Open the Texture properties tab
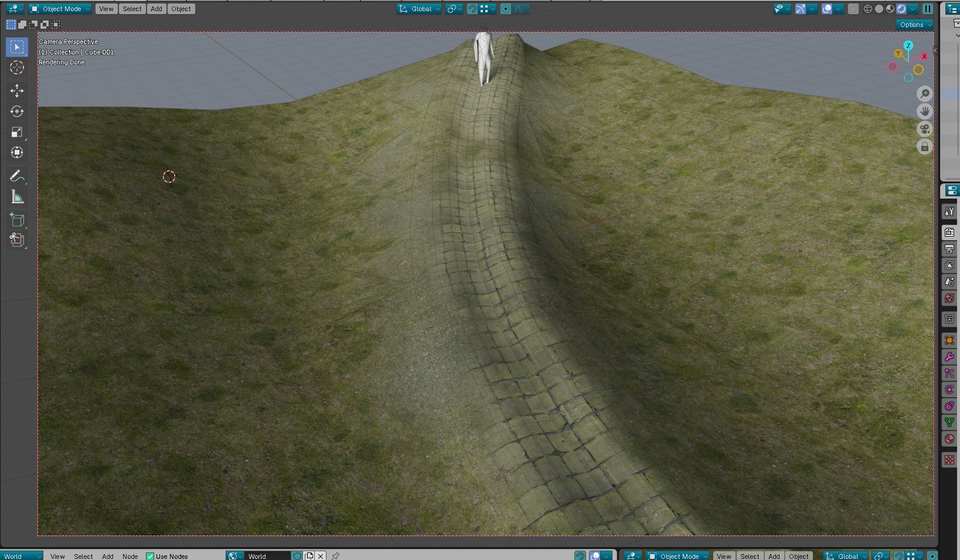This screenshot has width=960, height=560. coord(949,460)
